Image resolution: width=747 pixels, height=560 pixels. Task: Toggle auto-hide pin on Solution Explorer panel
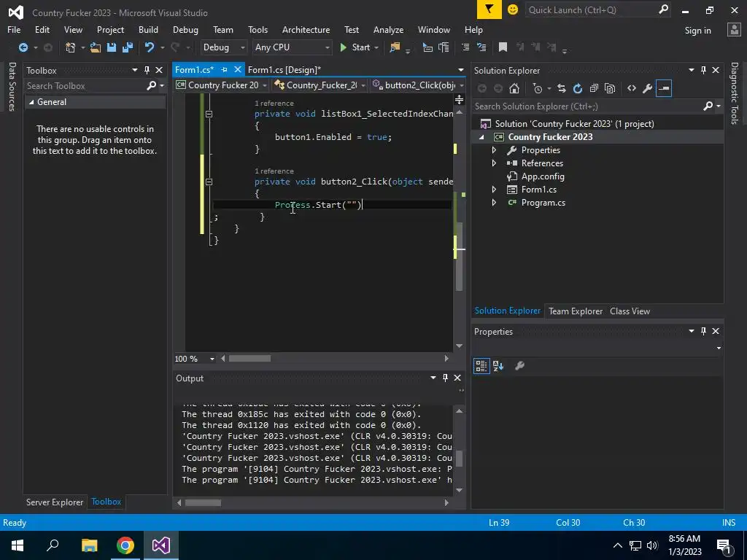[x=704, y=70]
